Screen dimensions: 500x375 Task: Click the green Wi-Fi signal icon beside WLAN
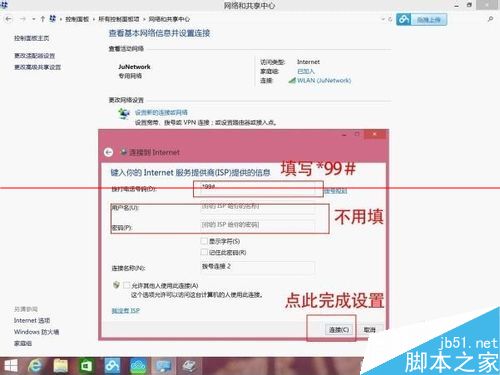pos(292,80)
